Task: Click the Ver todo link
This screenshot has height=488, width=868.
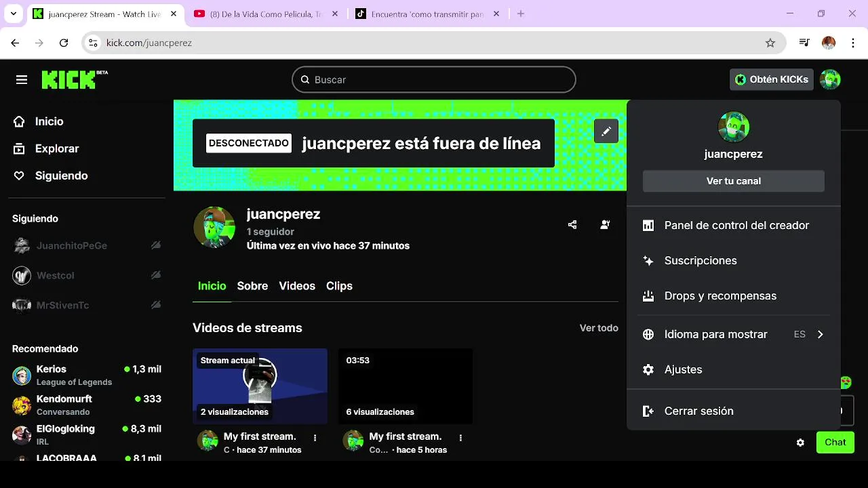Action: pos(599,328)
